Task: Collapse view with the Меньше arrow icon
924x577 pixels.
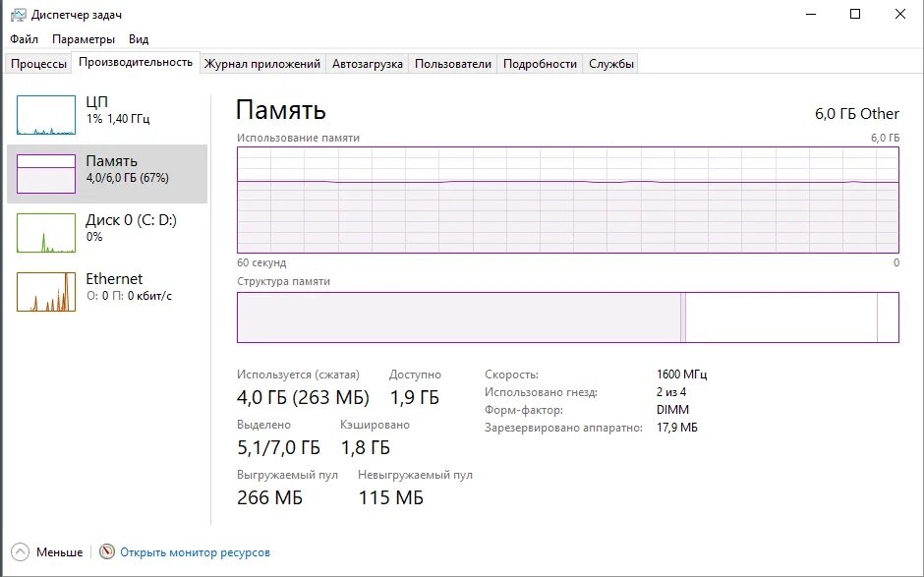Action: pos(21,552)
